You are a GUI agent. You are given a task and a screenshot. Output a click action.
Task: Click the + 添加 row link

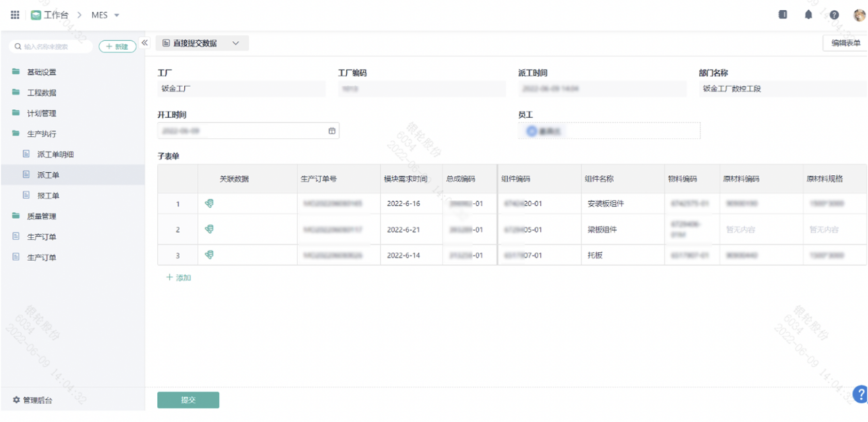tap(179, 278)
